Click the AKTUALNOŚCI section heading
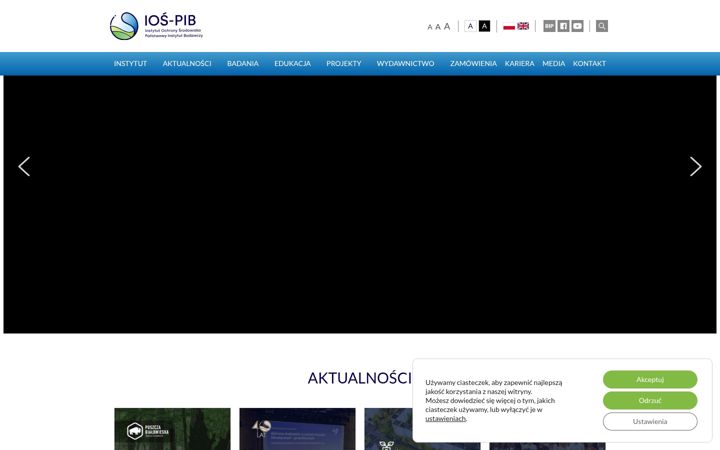Image resolution: width=720 pixels, height=450 pixels. pos(360,378)
